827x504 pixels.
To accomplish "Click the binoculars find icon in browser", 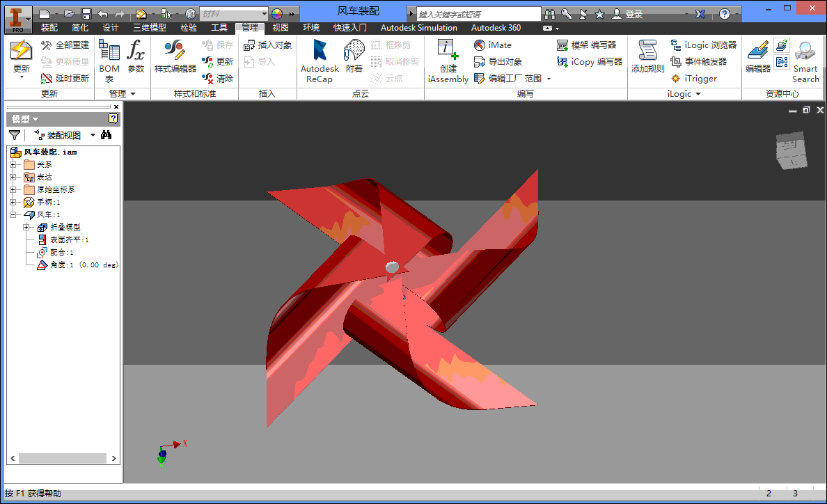I will point(106,135).
